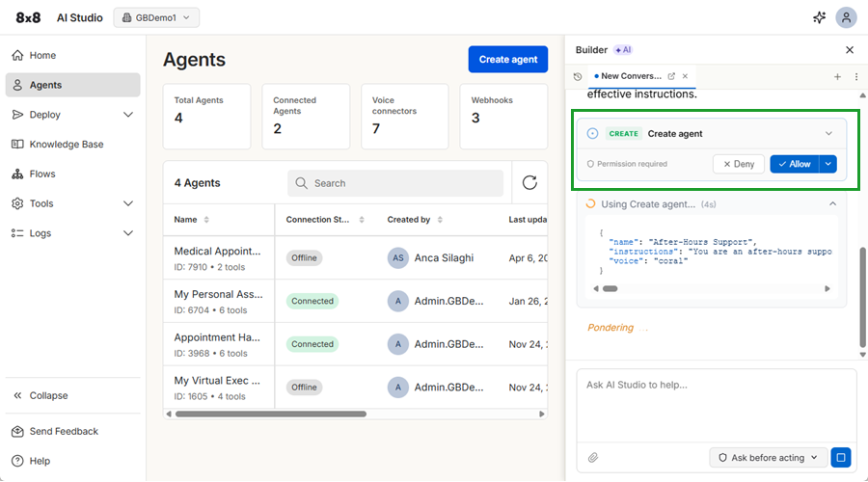The height and width of the screenshot is (482, 868).
Task: Close the New Conversation tab
Action: click(x=685, y=76)
